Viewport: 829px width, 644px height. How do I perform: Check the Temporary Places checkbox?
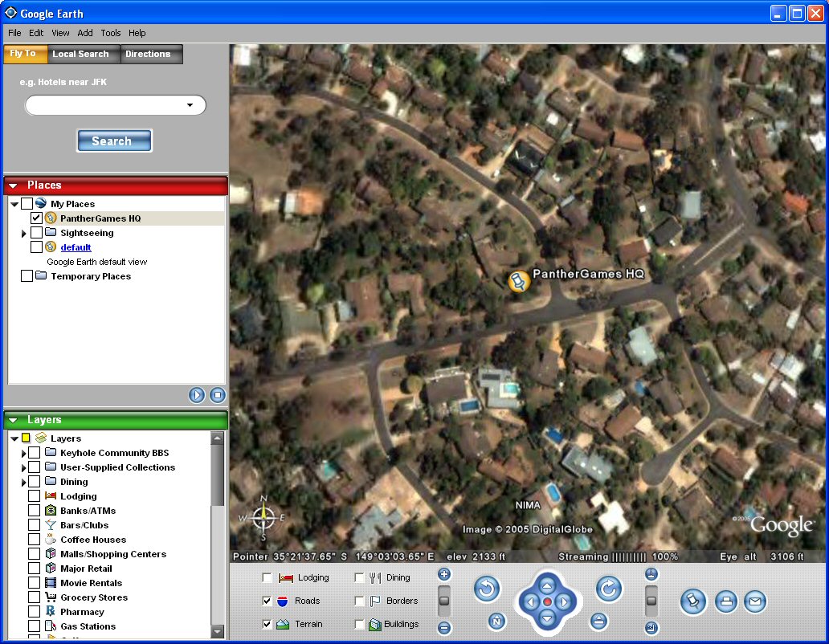point(27,275)
